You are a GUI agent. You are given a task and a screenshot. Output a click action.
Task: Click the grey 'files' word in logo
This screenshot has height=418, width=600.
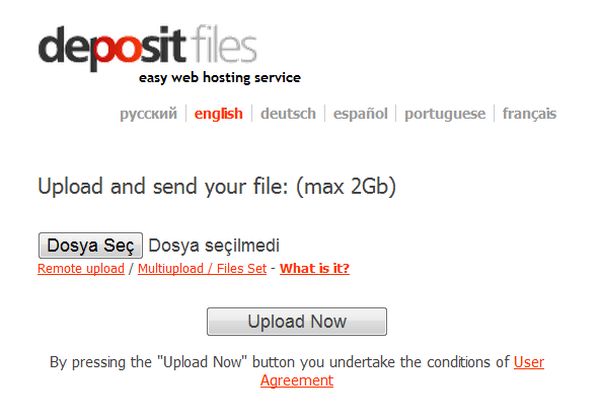[x=220, y=45]
